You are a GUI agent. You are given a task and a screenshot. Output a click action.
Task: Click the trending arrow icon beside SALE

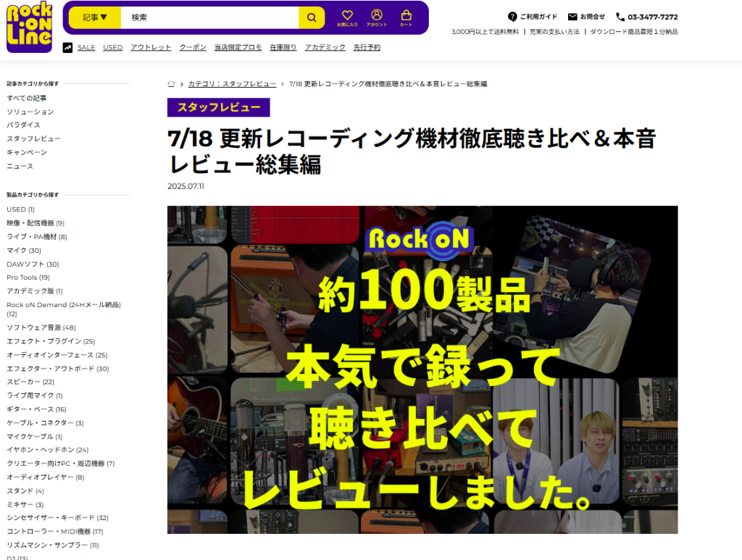coord(67,47)
